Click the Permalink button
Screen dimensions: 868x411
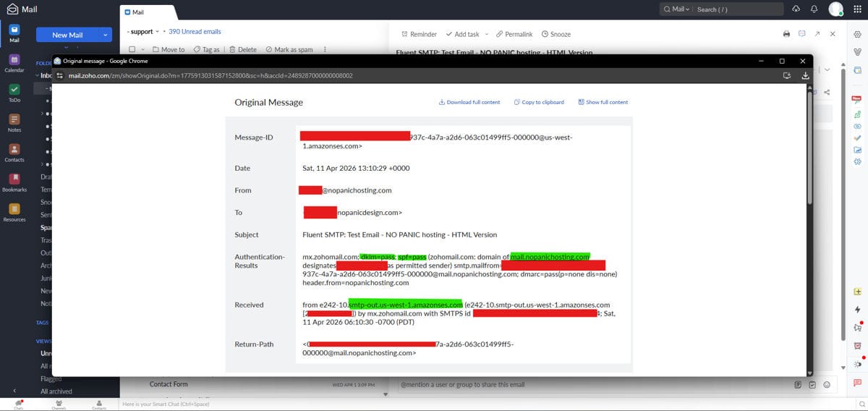(x=514, y=34)
